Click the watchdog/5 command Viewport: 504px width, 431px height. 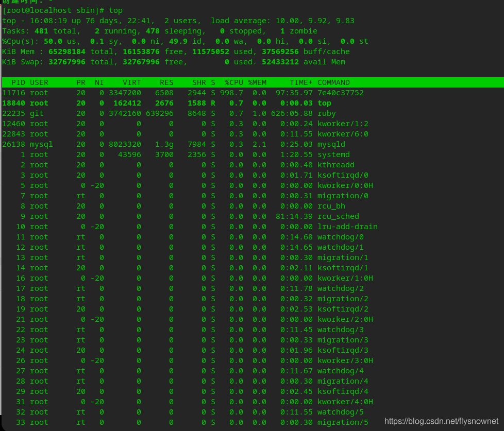tap(341, 412)
